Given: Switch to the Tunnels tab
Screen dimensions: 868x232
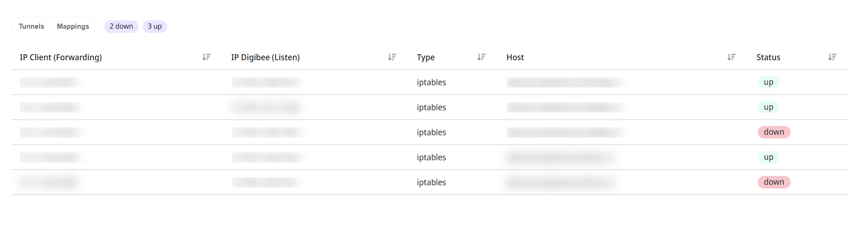Looking at the screenshot, I should [x=31, y=26].
